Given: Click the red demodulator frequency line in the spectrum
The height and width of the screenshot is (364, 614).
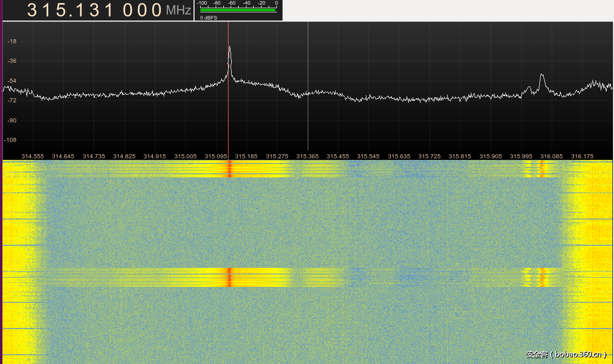Looking at the screenshot, I should click(229, 90).
